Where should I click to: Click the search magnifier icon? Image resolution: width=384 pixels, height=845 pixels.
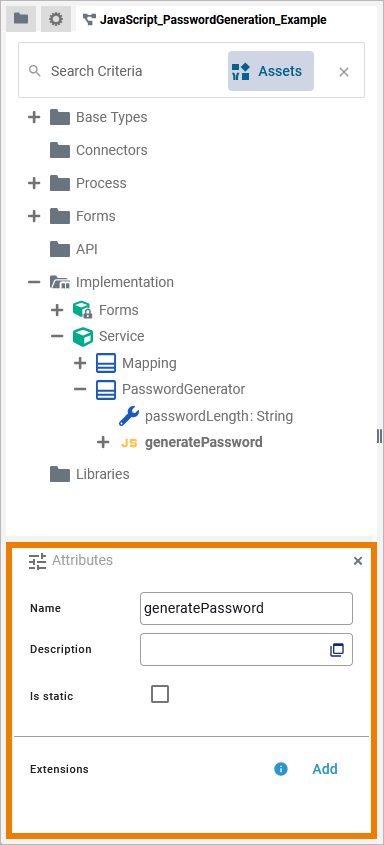coord(35,71)
